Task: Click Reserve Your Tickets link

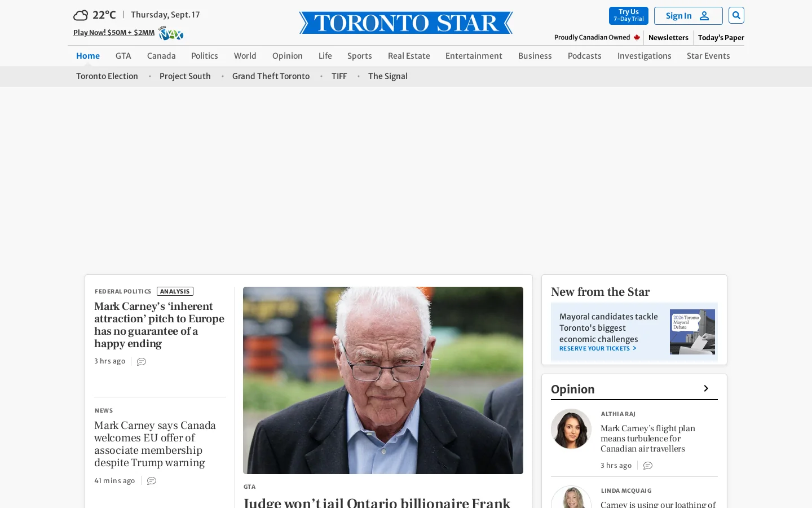Action: pyautogui.click(x=598, y=349)
